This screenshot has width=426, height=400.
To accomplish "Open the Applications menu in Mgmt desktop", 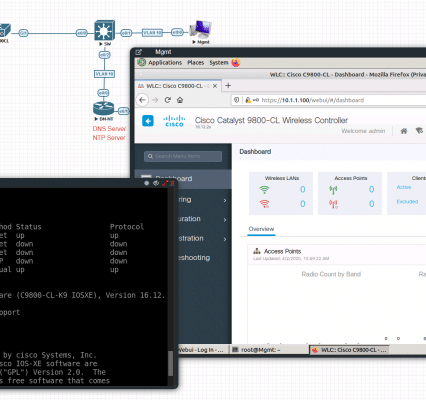I will point(165,63).
